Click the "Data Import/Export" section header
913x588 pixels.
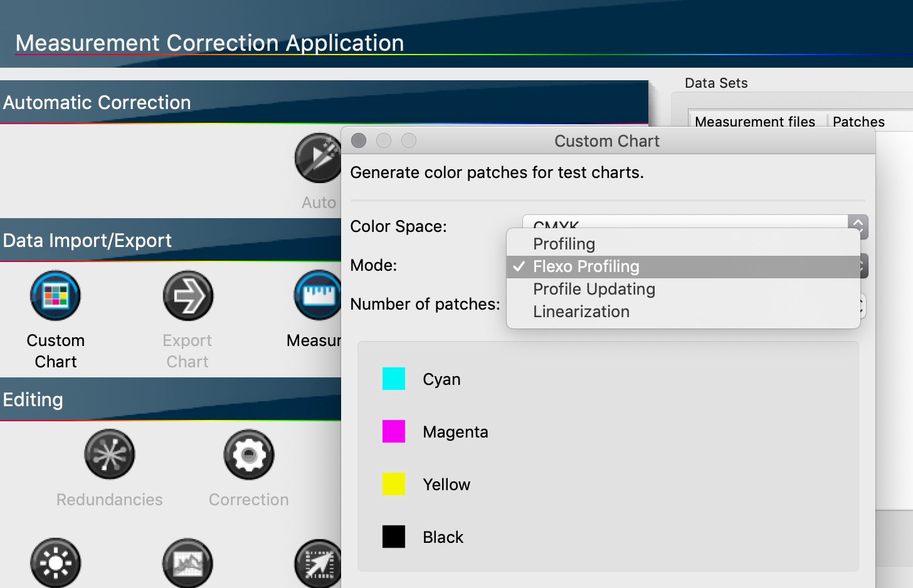click(171, 239)
